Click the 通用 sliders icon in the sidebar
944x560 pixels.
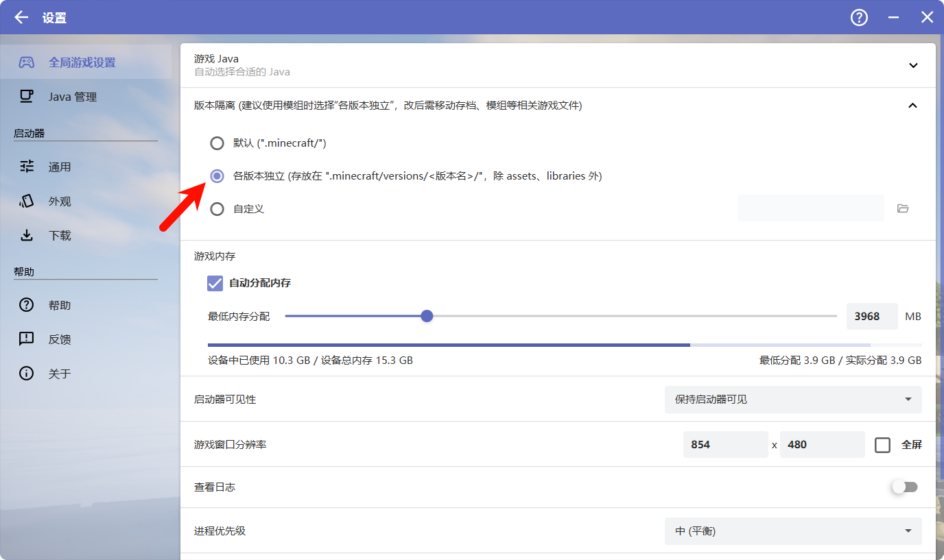tap(27, 167)
